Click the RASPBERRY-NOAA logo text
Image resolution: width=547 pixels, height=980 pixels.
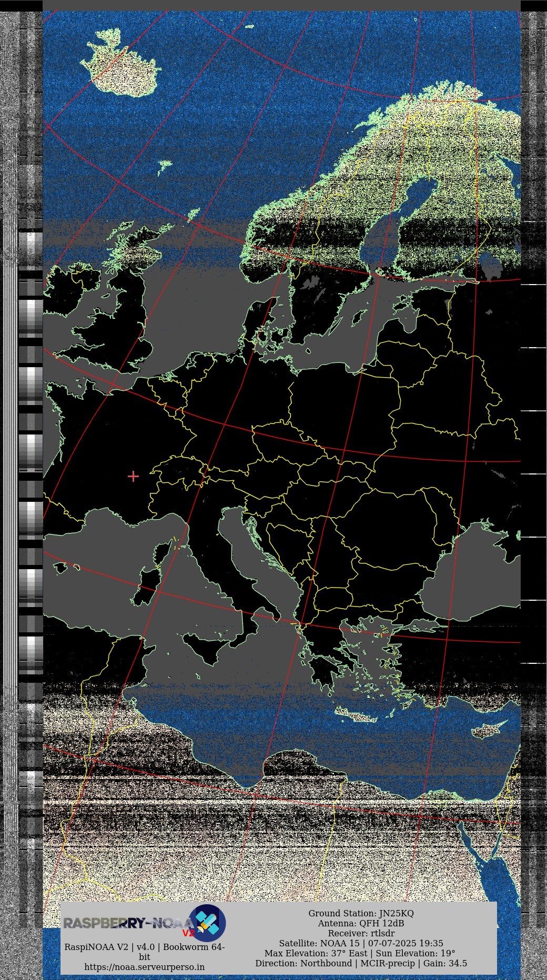pyautogui.click(x=126, y=923)
